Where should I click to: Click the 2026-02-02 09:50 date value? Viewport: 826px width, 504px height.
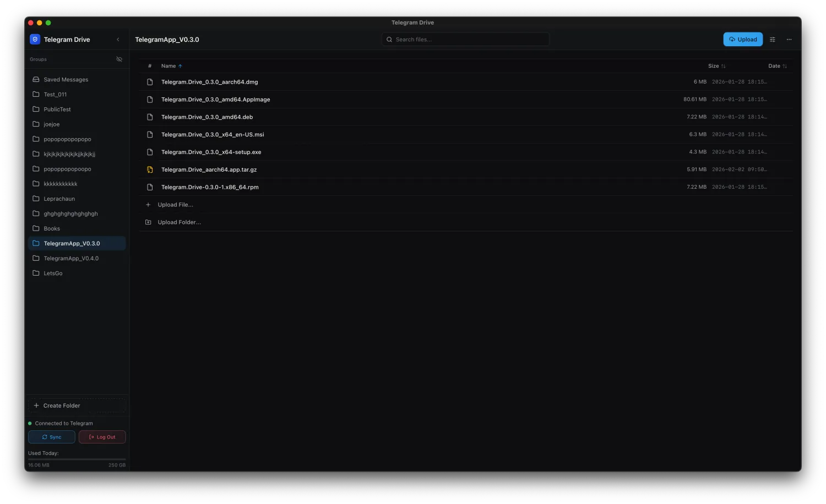(x=739, y=169)
